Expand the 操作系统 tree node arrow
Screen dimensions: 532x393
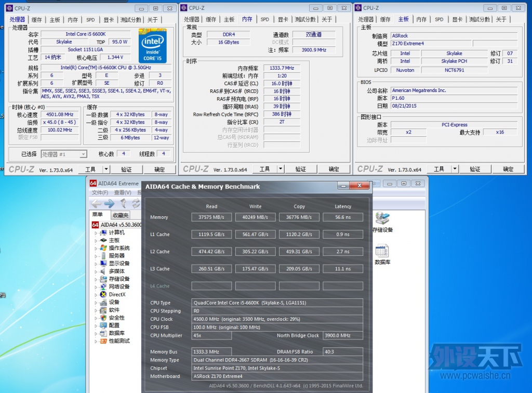(96, 248)
